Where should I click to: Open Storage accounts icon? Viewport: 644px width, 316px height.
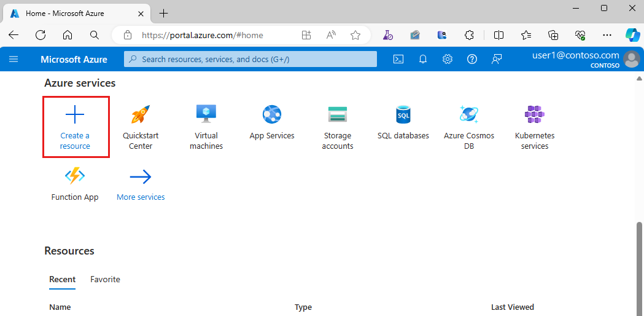tap(338, 114)
